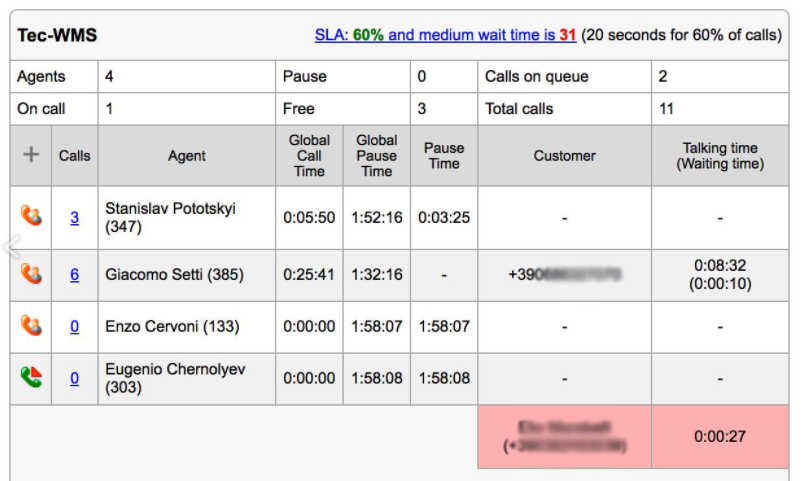
Task: Click the Customer column header
Action: (x=564, y=155)
